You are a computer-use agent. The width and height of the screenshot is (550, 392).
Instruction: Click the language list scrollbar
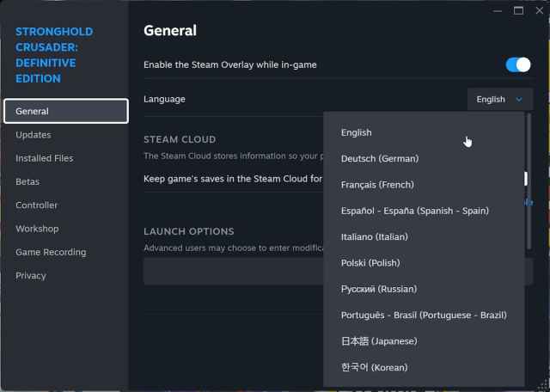click(x=527, y=172)
